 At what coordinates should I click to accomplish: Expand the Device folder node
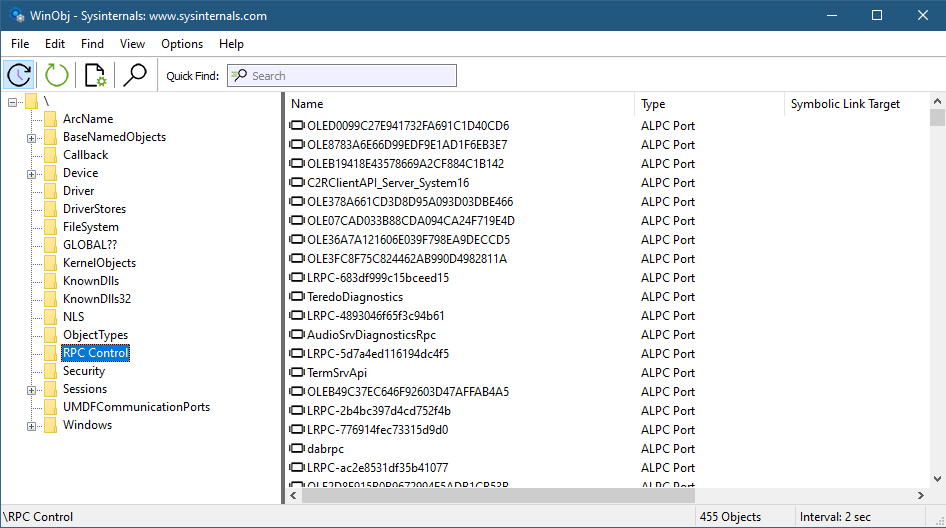pyautogui.click(x=32, y=173)
